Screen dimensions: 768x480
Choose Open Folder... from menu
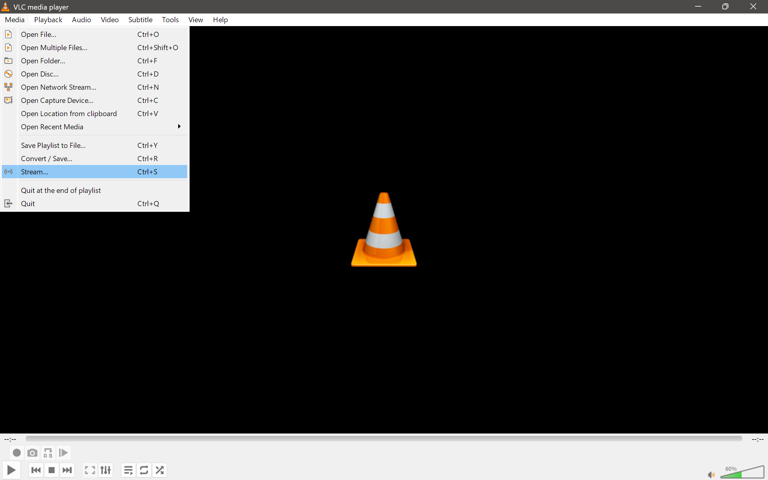(x=95, y=61)
